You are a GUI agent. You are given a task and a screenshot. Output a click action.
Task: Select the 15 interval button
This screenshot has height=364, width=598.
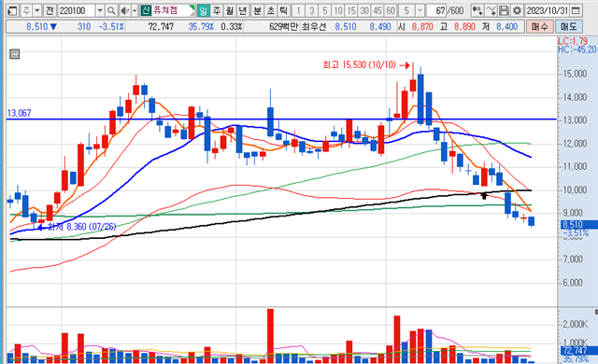(x=351, y=10)
